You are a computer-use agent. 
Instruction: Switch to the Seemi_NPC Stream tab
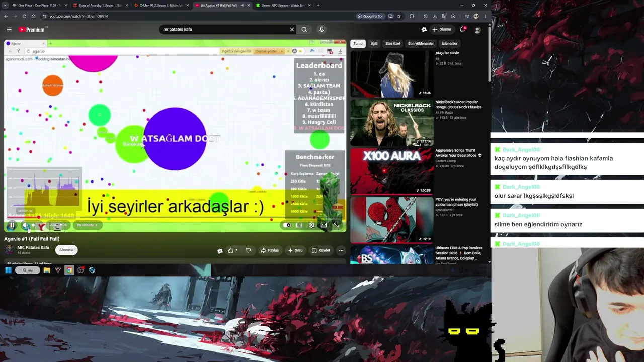click(x=283, y=5)
